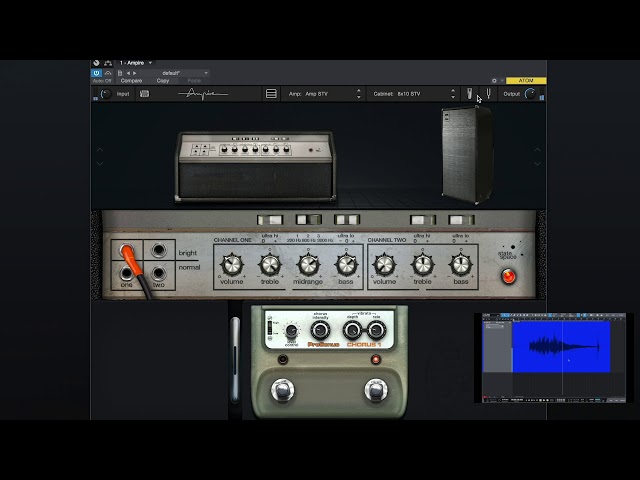Click the Chorus pedal level control knob
Viewport: 640px width, 480px height.
pyautogui.click(x=291, y=330)
